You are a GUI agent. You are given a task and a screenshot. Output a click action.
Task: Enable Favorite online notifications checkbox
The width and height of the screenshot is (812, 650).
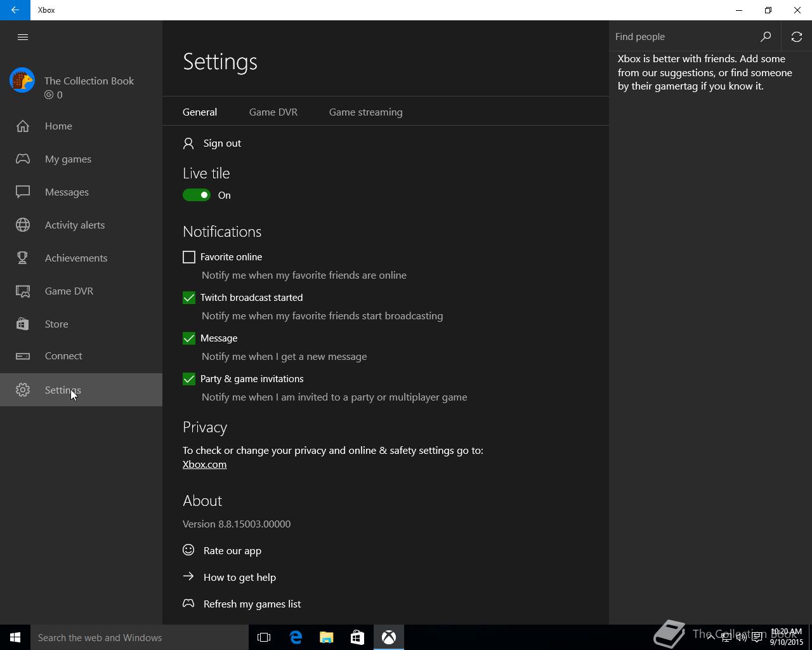(x=189, y=257)
